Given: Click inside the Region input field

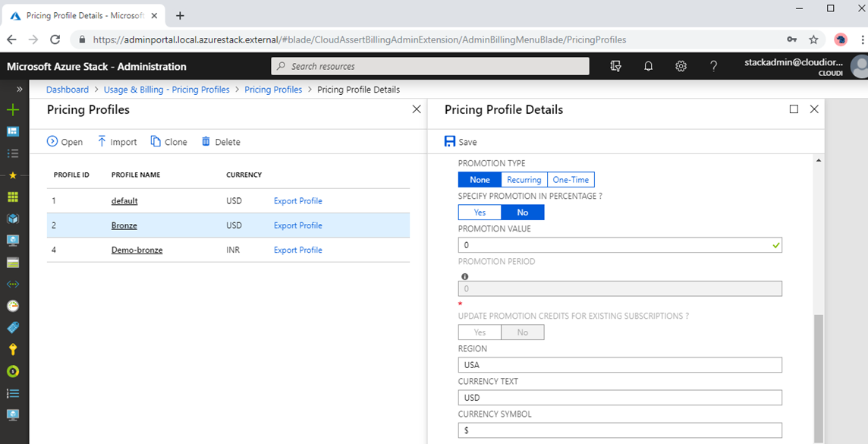Looking at the screenshot, I should (x=619, y=364).
